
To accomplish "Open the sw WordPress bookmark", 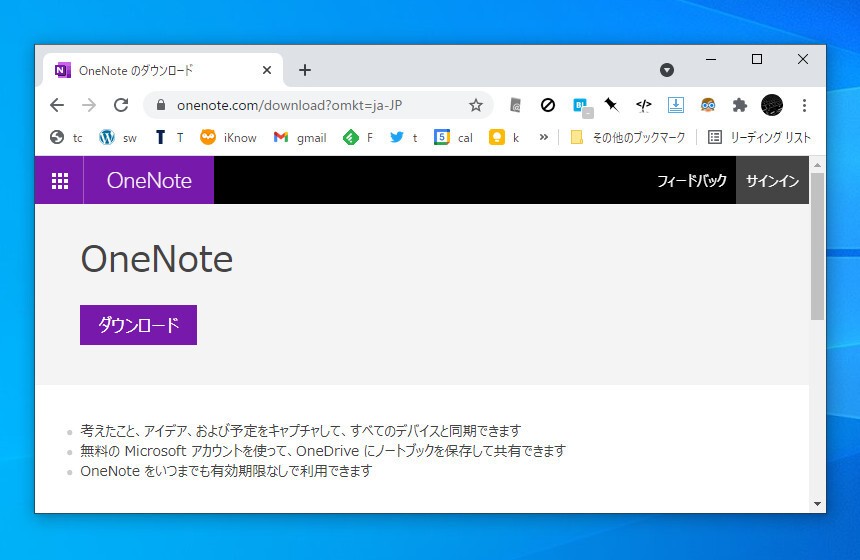I will 117,137.
